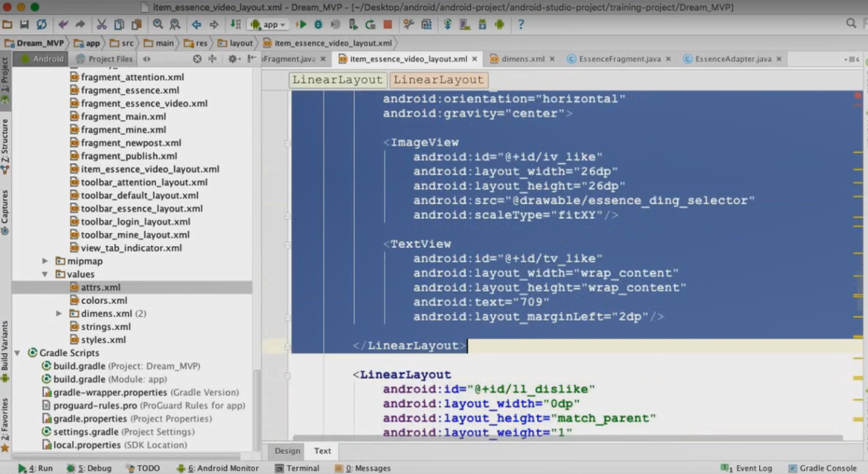Click the red Stop icon
This screenshot has width=868, height=474.
pos(387,24)
